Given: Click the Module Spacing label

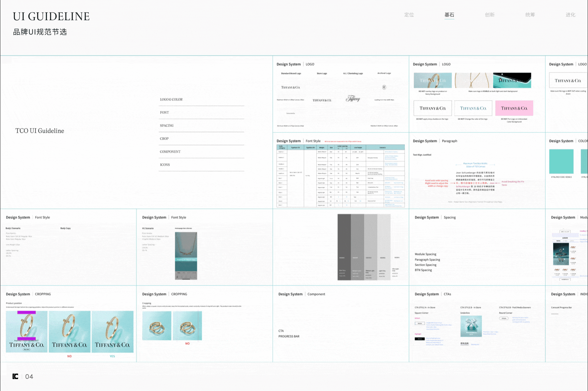Looking at the screenshot, I should 425,254.
